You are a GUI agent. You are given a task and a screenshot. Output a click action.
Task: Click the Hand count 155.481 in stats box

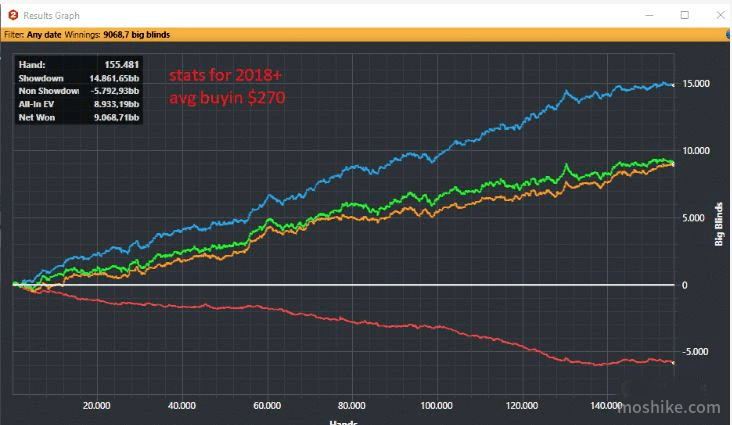click(121, 64)
